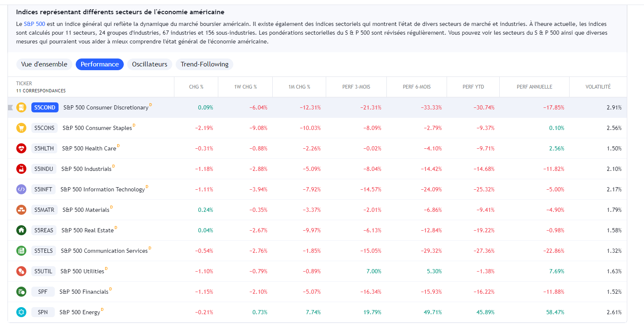Click the Utilities sector icon
644x328 pixels.
coord(21,271)
